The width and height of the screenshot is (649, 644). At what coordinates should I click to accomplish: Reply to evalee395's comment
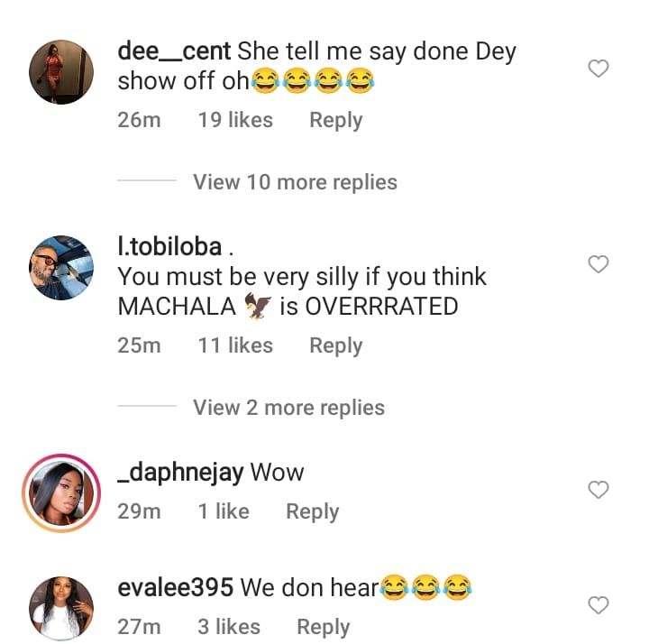(323, 627)
